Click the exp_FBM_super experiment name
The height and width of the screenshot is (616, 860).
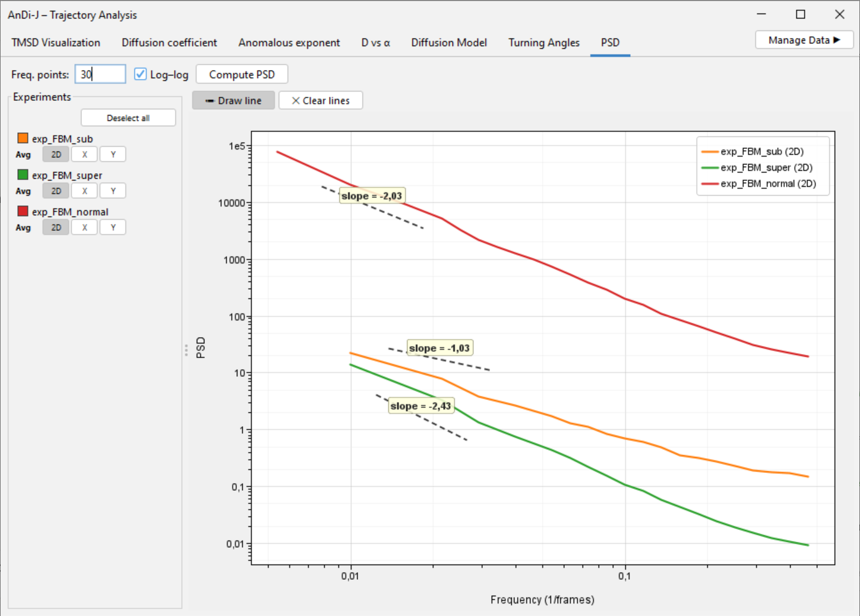tap(67, 175)
